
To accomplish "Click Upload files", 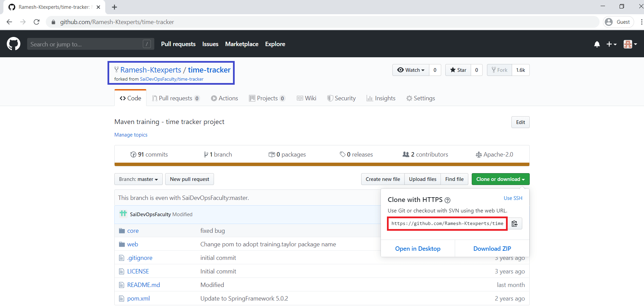I will point(423,179).
